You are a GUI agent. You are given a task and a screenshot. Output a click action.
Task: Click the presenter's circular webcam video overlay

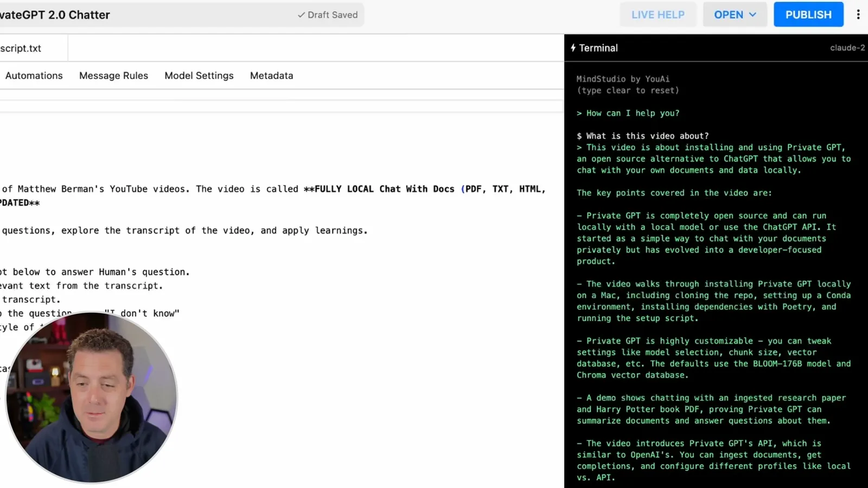(91, 397)
